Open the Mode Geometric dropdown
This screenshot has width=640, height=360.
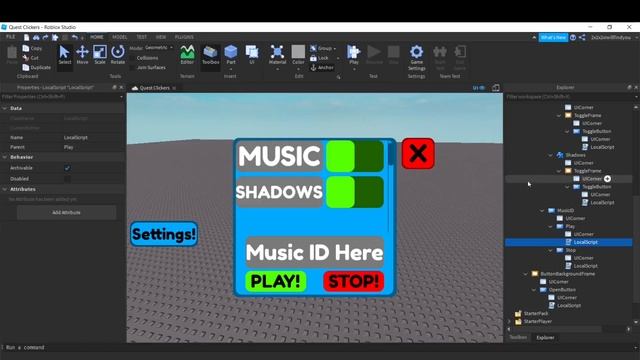(x=159, y=48)
